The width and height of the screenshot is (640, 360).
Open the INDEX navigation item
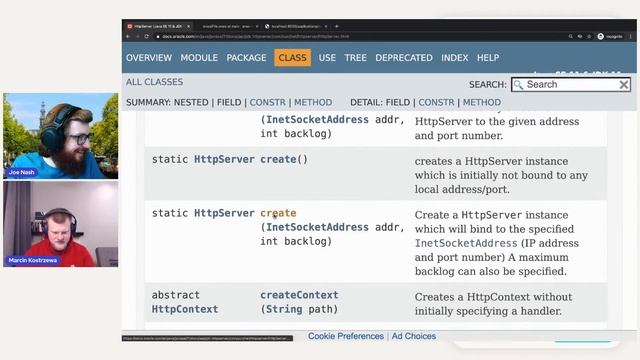(454, 58)
